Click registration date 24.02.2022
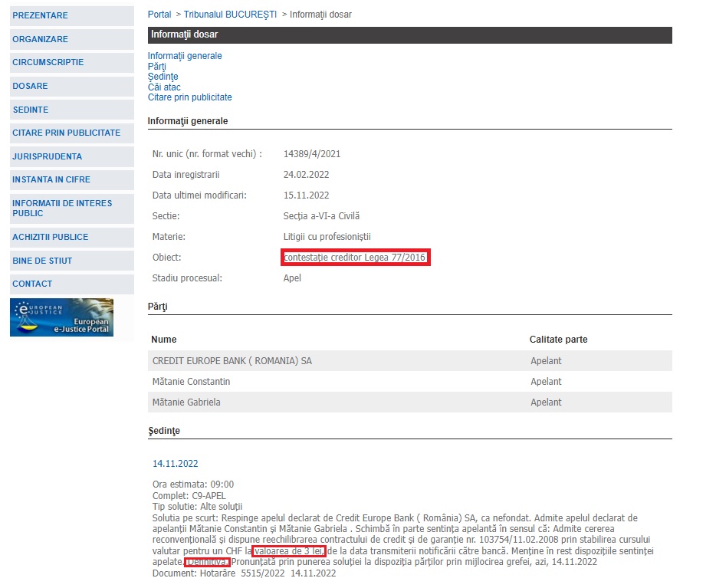Viewport: 716px width, 588px height. point(306,174)
